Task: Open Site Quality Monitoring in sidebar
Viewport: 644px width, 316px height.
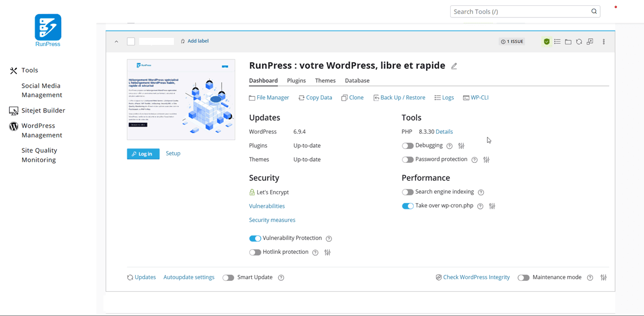Action: (x=40, y=155)
